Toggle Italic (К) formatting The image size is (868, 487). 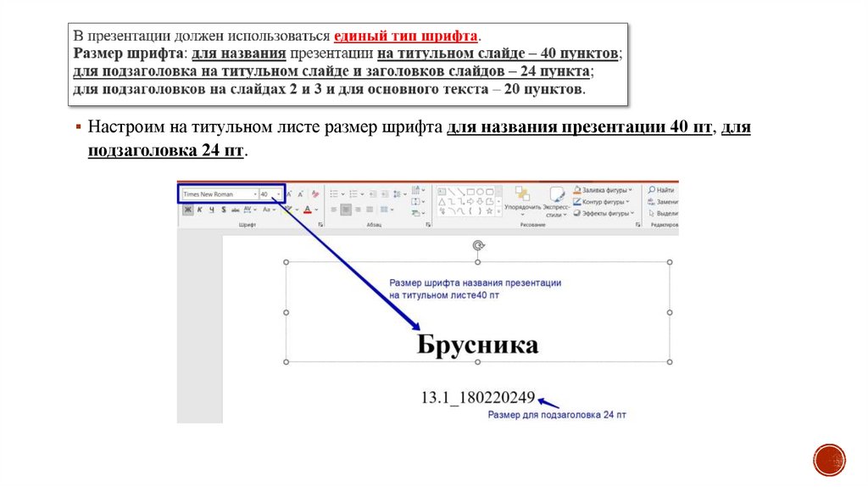pos(199,210)
